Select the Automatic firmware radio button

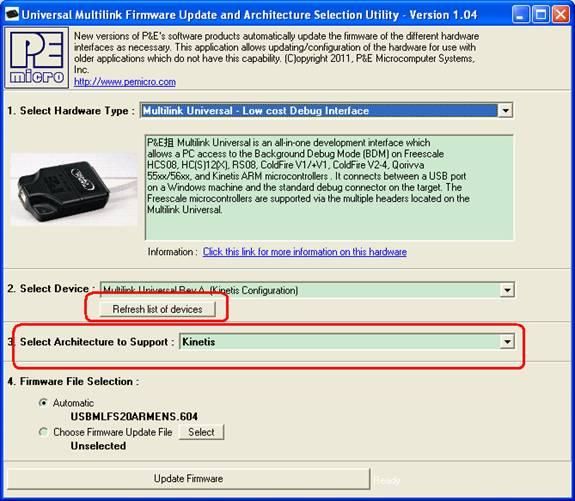[x=43, y=403]
